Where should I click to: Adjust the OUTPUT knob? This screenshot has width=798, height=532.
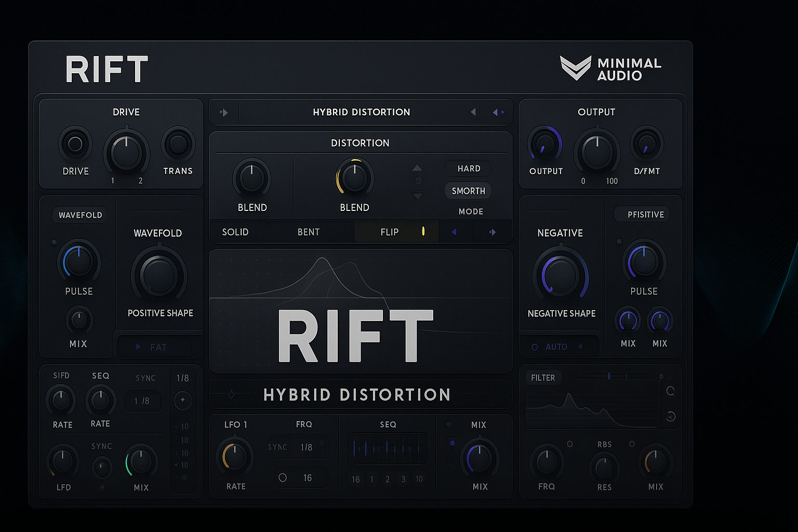click(x=545, y=144)
